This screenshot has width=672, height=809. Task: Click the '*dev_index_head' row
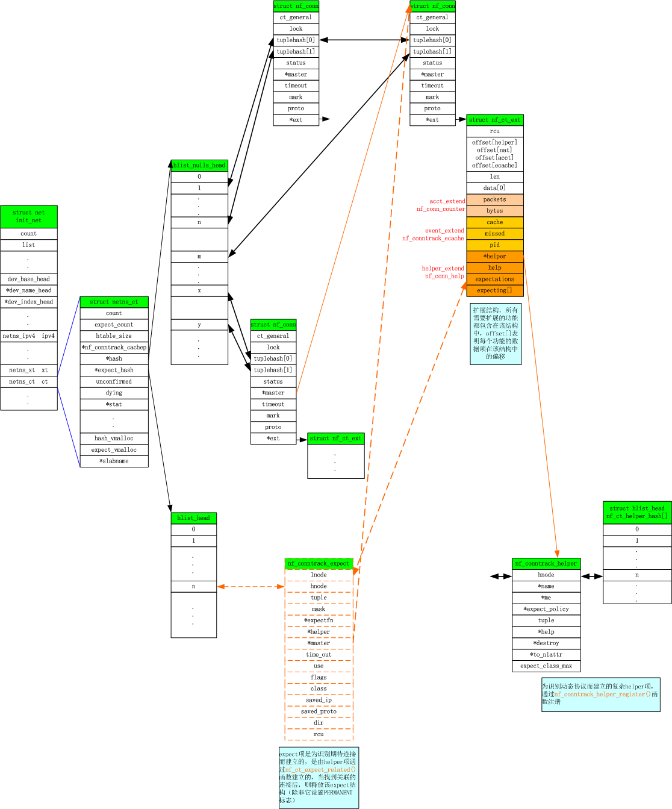tap(29, 302)
